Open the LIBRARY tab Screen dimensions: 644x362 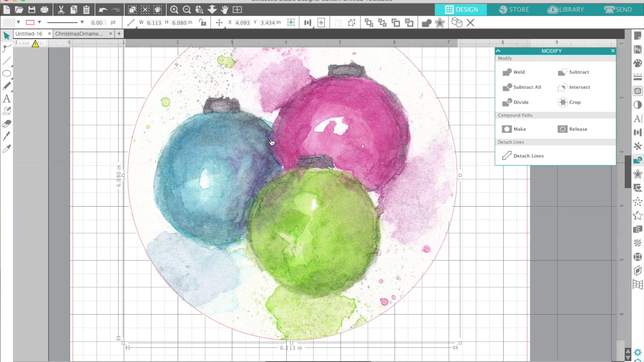click(566, 10)
